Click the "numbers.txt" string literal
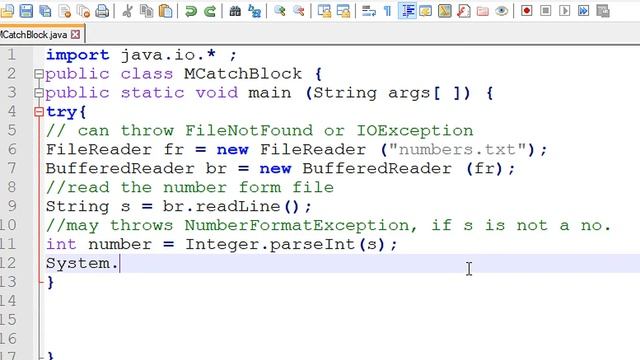The width and height of the screenshot is (640, 360). 458,149
